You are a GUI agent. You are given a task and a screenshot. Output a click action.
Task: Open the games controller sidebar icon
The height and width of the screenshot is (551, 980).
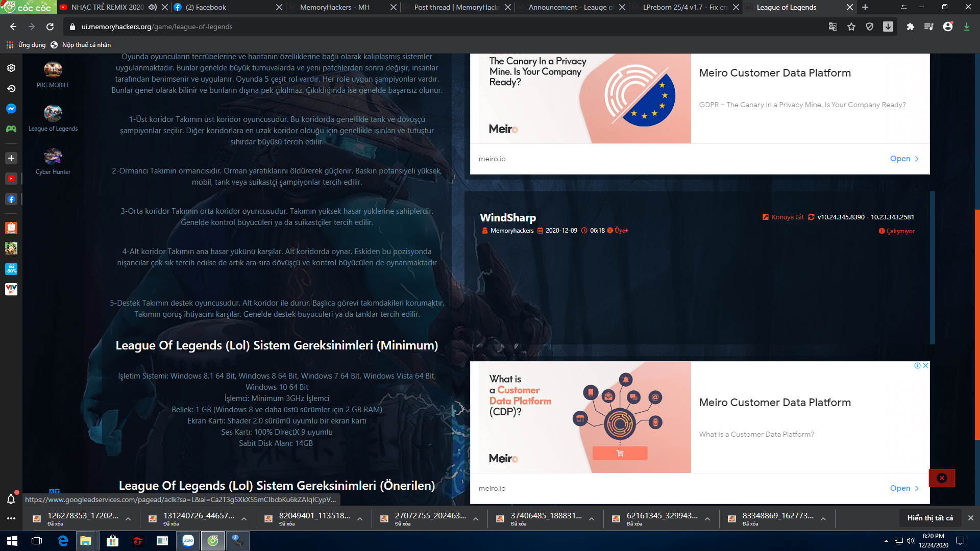[11, 129]
